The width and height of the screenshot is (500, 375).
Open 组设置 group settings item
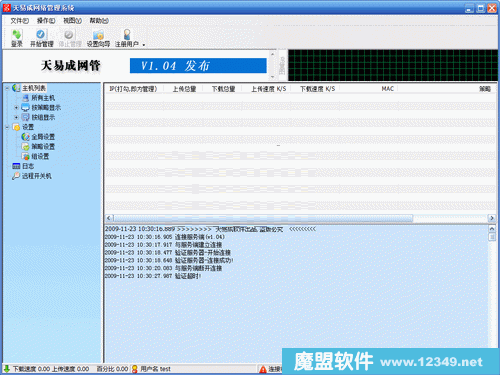(x=35, y=156)
